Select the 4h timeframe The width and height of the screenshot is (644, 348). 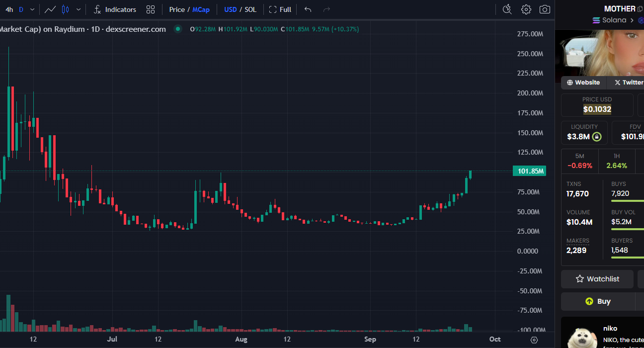[9, 9]
